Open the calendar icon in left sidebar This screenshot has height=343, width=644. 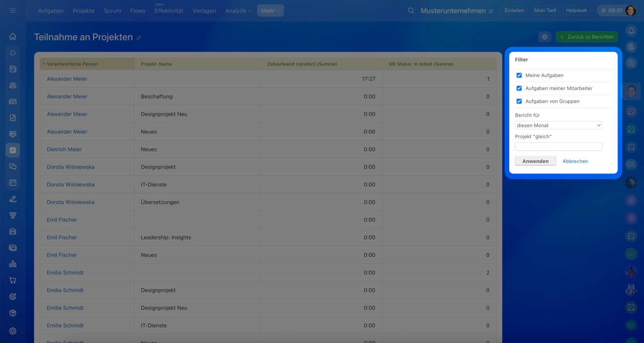pyautogui.click(x=13, y=183)
